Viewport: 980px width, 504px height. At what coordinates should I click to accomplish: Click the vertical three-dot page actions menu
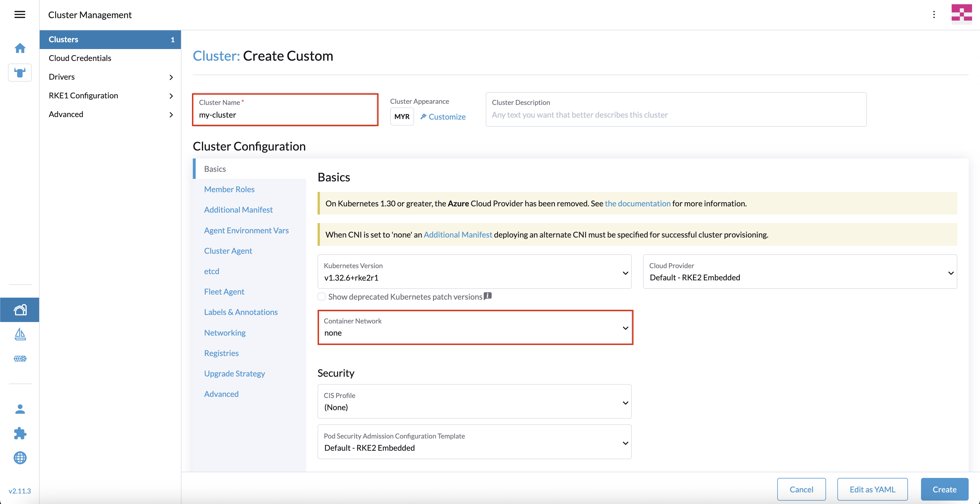pos(934,14)
